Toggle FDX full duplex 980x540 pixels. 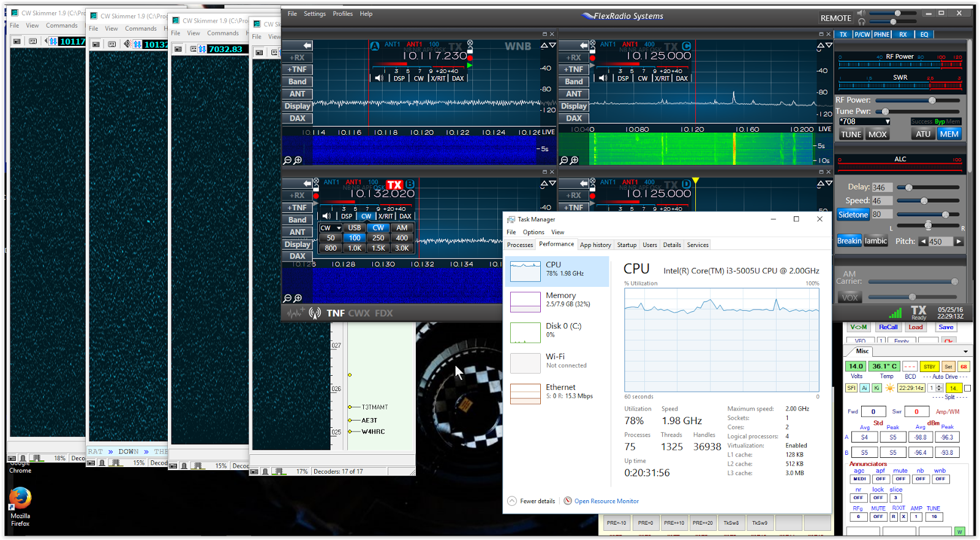tap(384, 313)
